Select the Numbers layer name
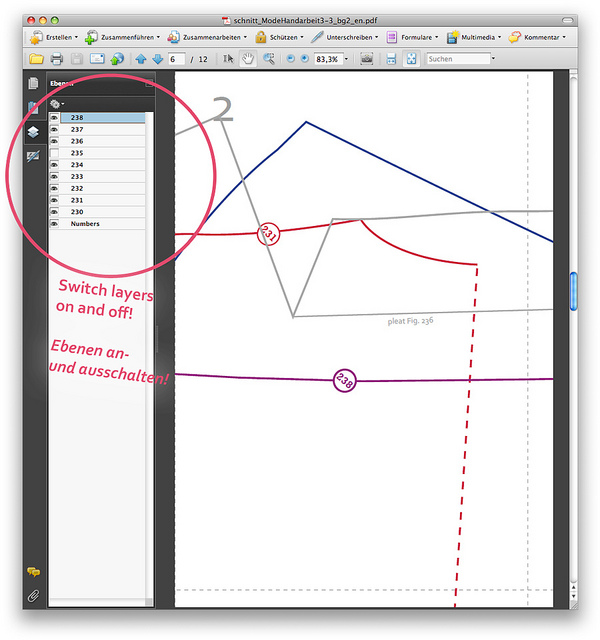Viewport: 600px width, 640px height. coord(85,224)
